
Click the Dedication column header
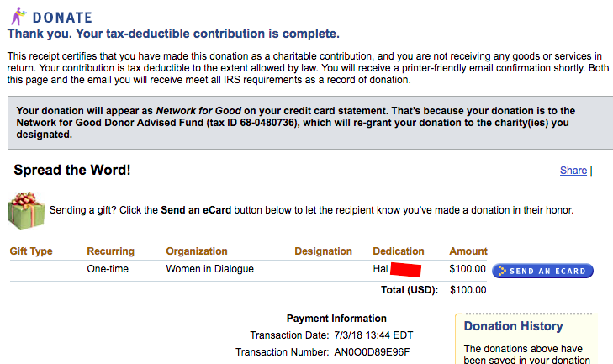(x=399, y=251)
